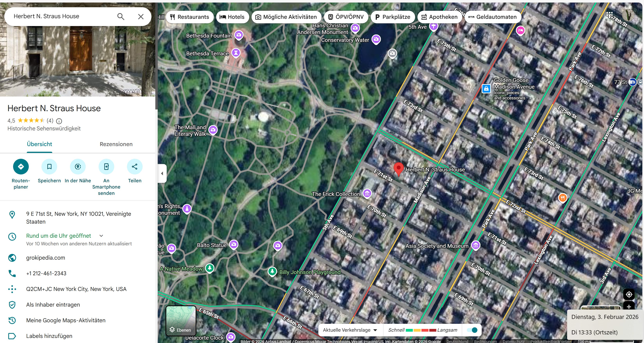Clear search with the X button
Screen dimensions: 644x343
point(141,16)
